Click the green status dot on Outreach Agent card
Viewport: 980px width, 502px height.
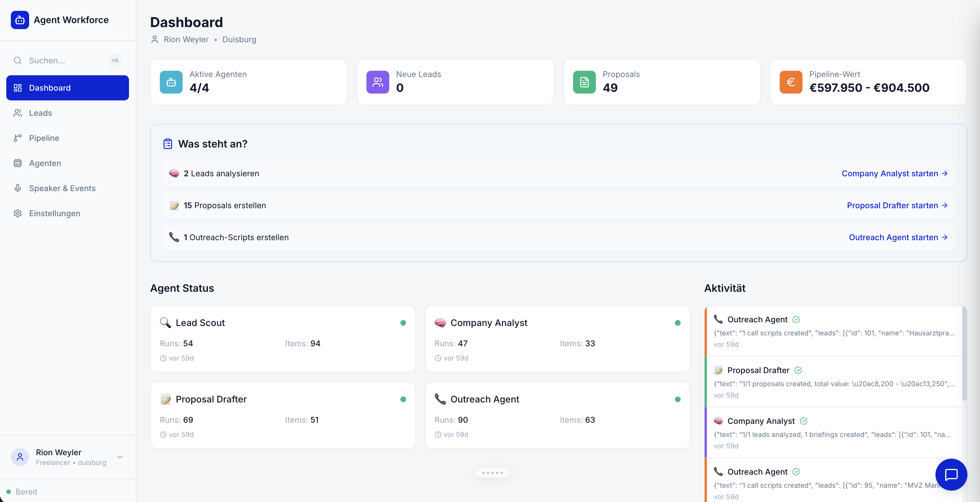(677, 399)
